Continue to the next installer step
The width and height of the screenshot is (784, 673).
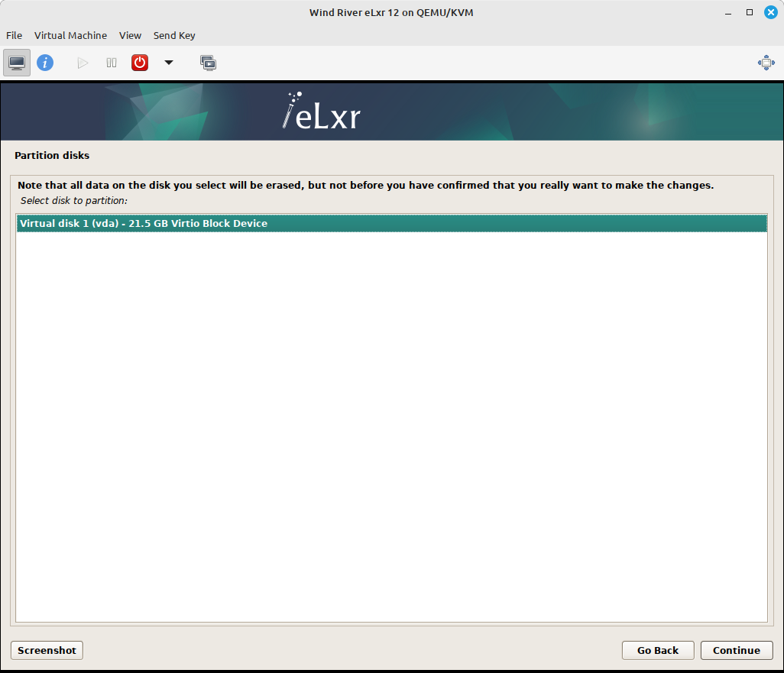[736, 650]
